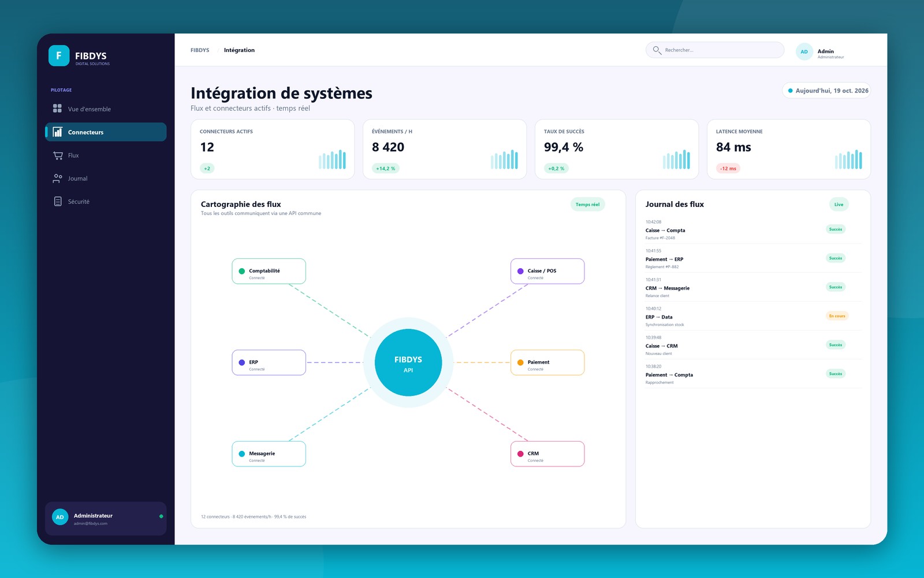Image resolution: width=924 pixels, height=578 pixels.
Task: Select the Comptabilité connector node
Action: 269,271
